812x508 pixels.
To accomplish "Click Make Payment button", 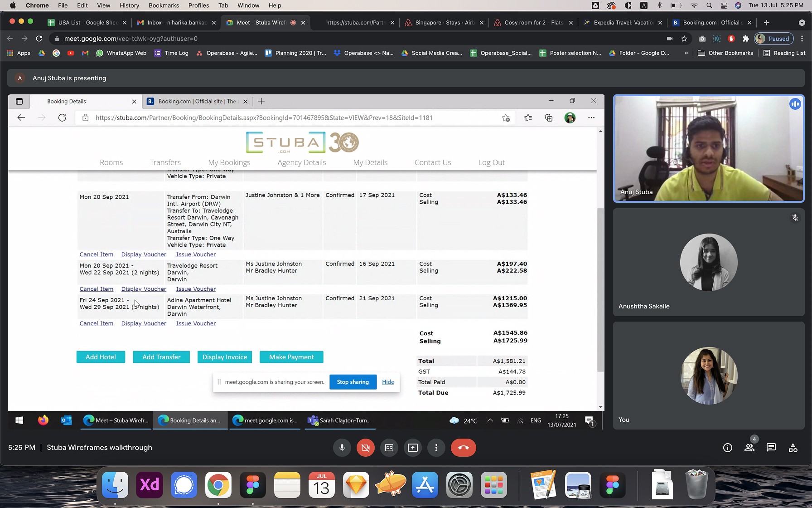I will click(291, 357).
